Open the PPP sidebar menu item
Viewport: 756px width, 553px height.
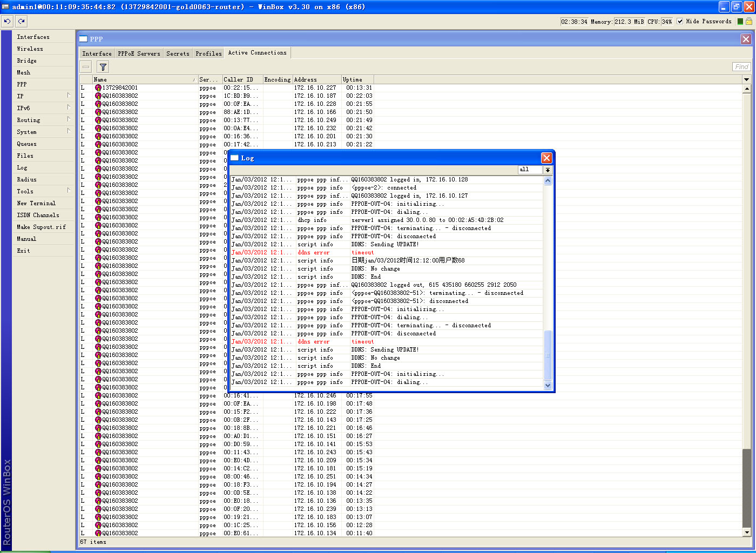click(x=22, y=84)
